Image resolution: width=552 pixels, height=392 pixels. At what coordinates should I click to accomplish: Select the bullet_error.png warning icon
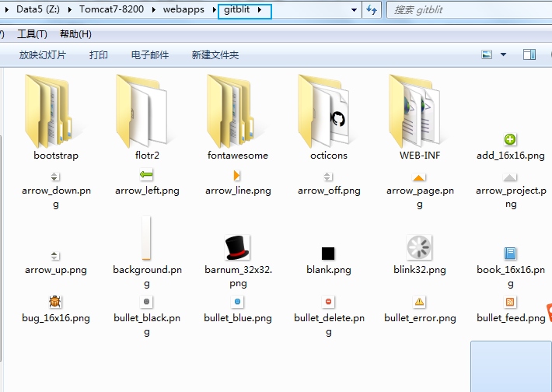click(x=419, y=302)
